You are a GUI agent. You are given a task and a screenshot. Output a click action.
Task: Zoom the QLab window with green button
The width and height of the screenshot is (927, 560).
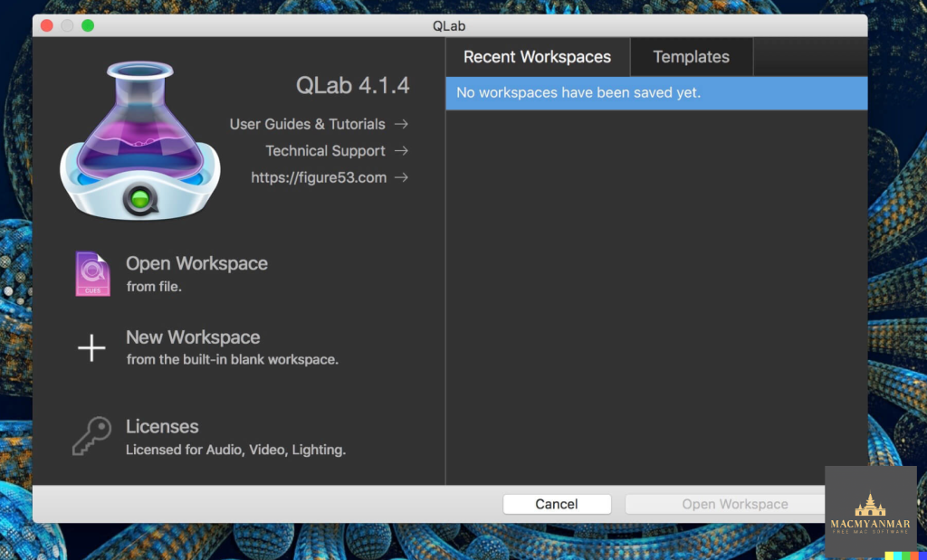[x=88, y=25]
